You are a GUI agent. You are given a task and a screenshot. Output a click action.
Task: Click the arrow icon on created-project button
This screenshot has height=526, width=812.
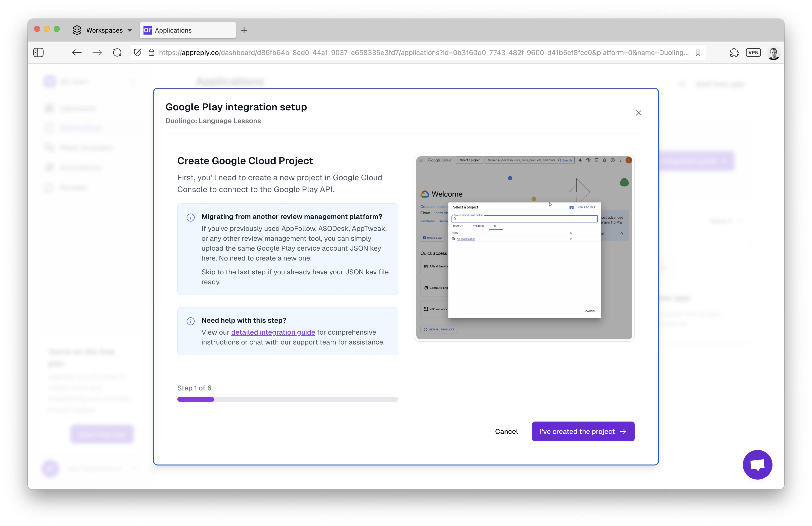click(x=623, y=431)
